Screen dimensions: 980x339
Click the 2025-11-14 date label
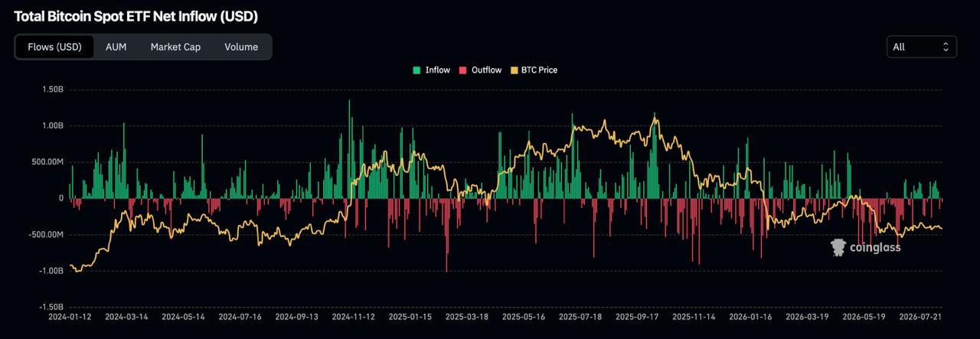pyautogui.click(x=693, y=316)
